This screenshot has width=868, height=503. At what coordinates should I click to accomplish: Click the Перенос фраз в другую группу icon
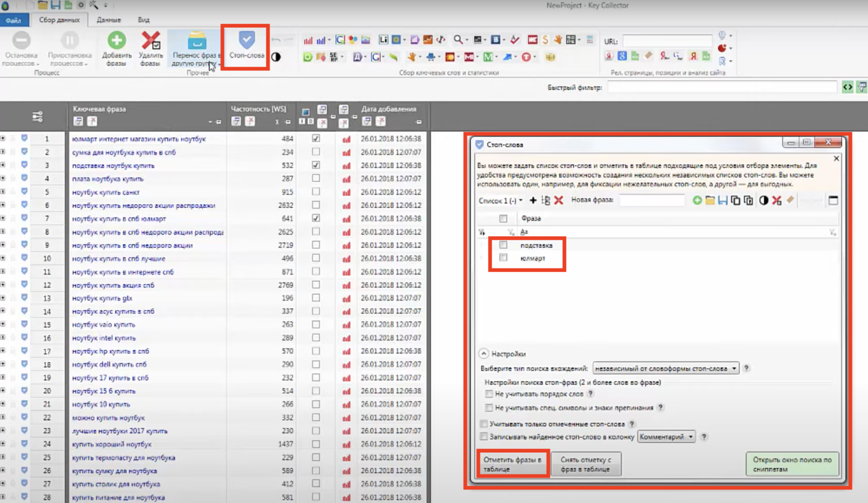point(197,41)
